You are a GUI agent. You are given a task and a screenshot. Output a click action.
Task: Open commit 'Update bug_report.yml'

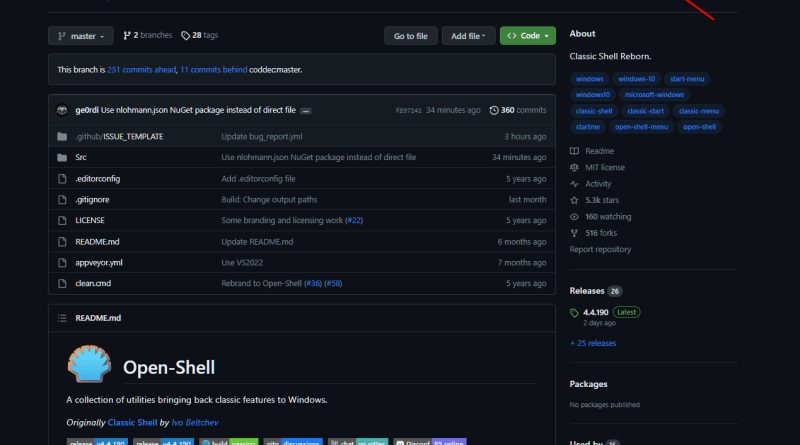tap(262, 136)
